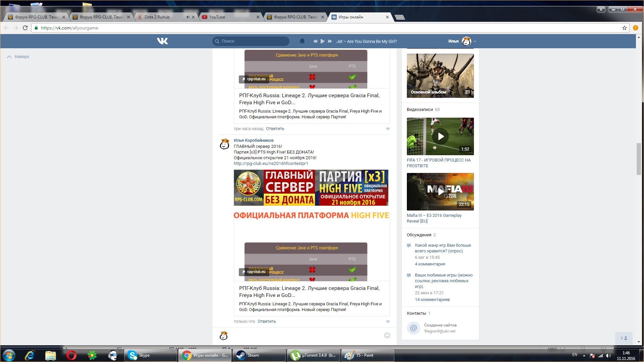644x362 pixels.
Task: Open emoji picker in comment box
Action: [x=387, y=336]
